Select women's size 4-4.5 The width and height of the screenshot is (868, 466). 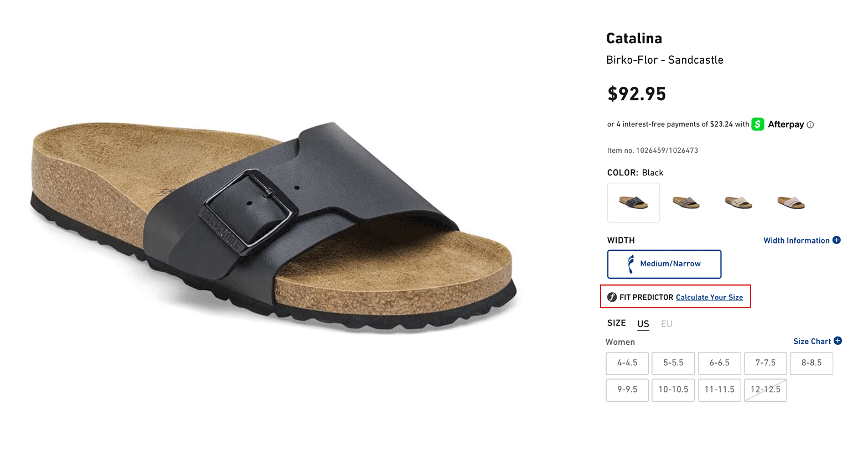tap(627, 363)
